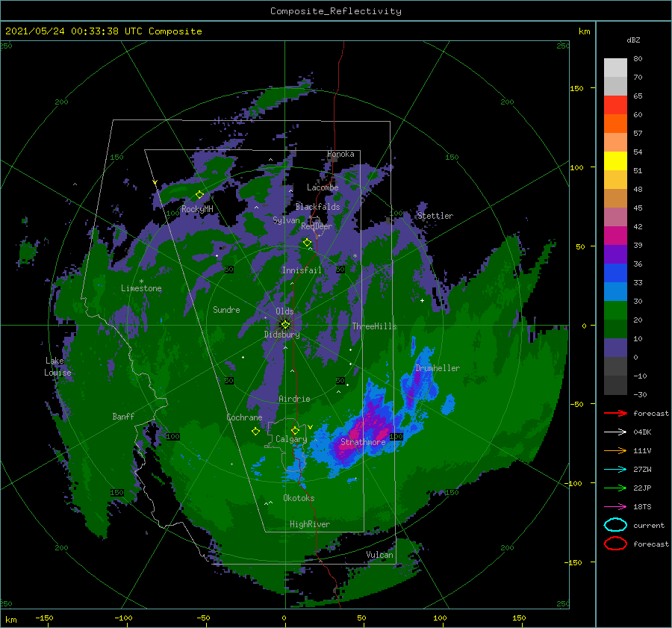Select the magenta 18TS arrow symbol
This screenshot has height=628, width=672.
point(615,507)
